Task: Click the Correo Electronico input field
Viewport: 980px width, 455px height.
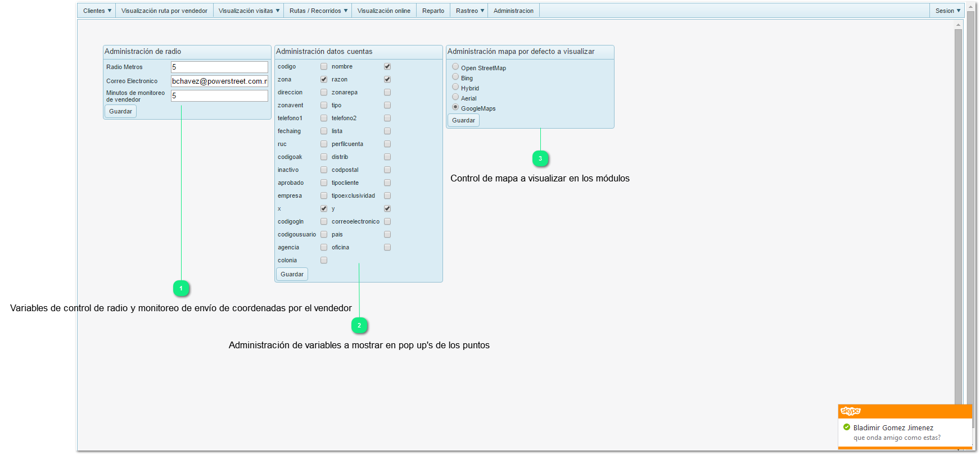Action: click(219, 81)
